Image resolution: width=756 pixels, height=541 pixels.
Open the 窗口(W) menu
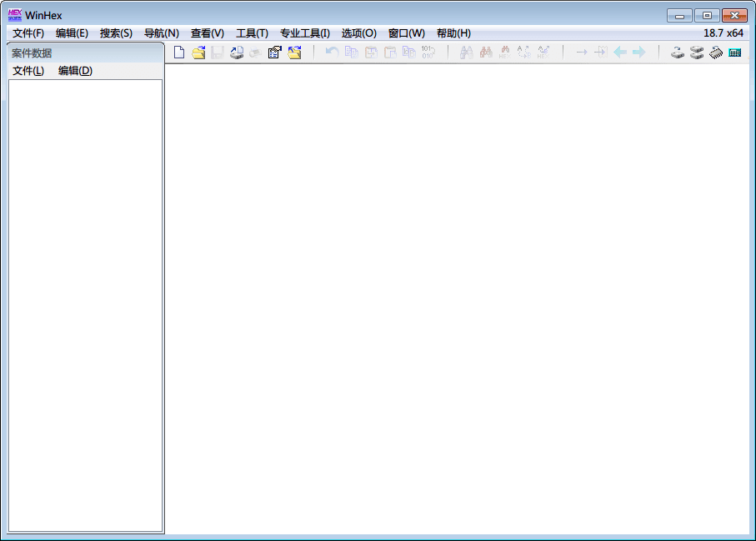407,33
